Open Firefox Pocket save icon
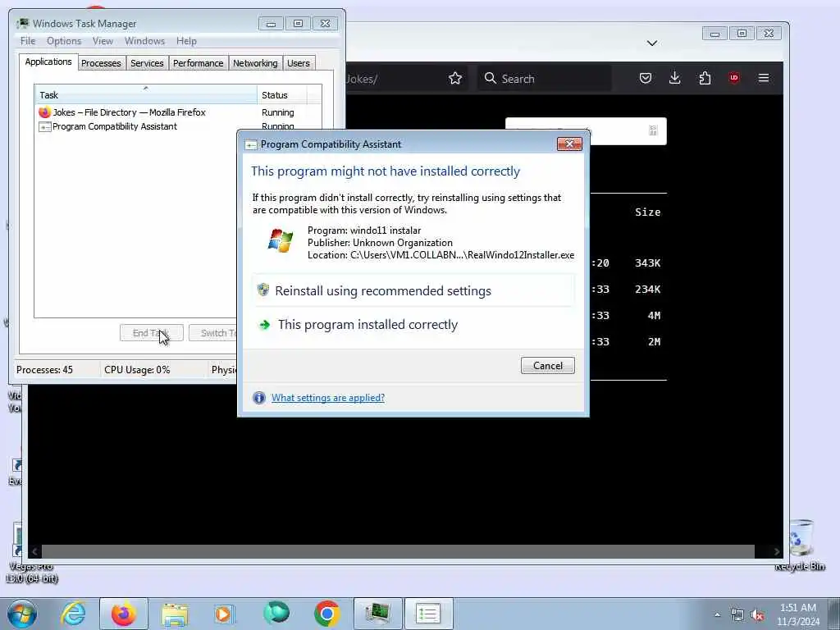 pos(646,78)
